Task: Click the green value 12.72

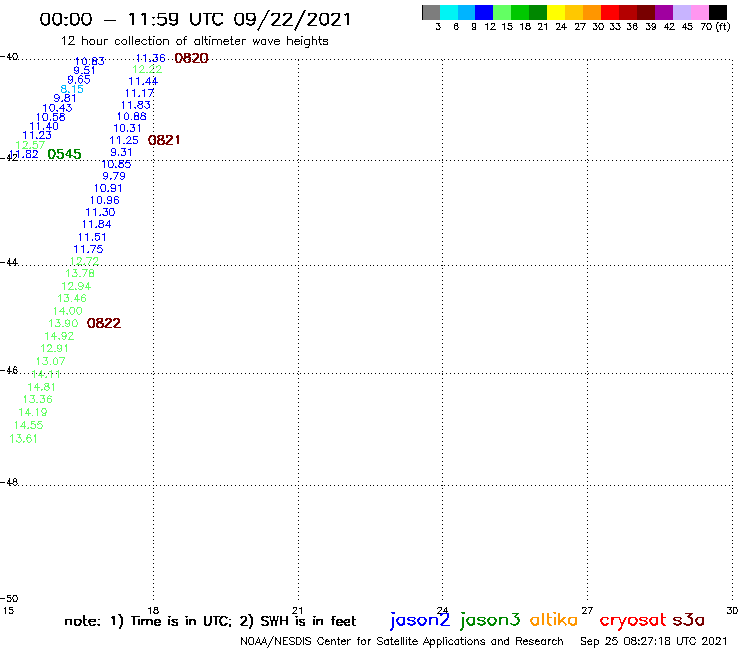Action: coord(84,261)
